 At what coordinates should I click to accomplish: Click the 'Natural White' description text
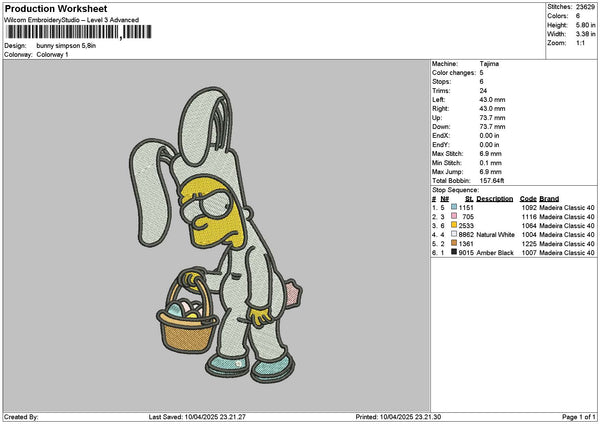tap(496, 235)
